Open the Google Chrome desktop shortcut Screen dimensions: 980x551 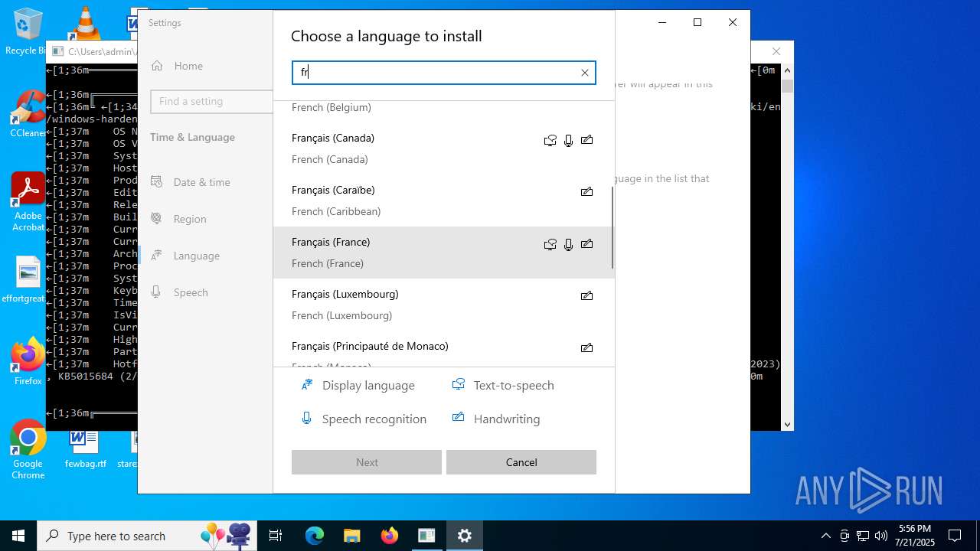28,450
